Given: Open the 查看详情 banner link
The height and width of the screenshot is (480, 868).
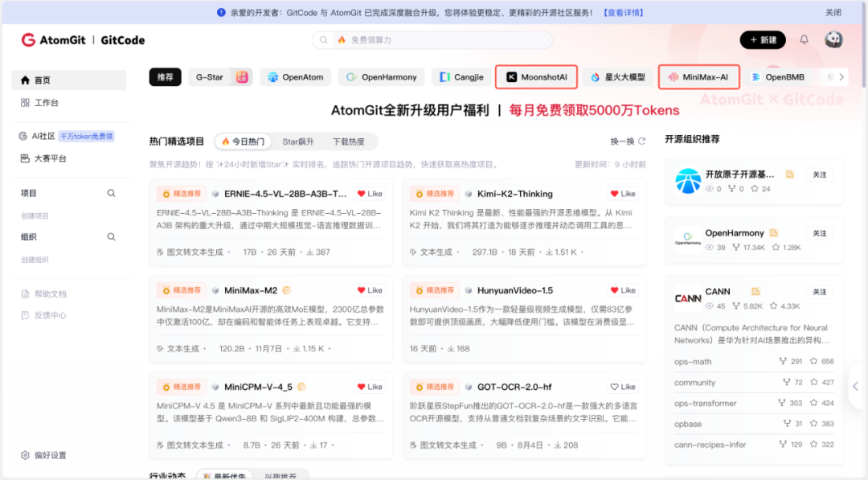Looking at the screenshot, I should pos(624,12).
